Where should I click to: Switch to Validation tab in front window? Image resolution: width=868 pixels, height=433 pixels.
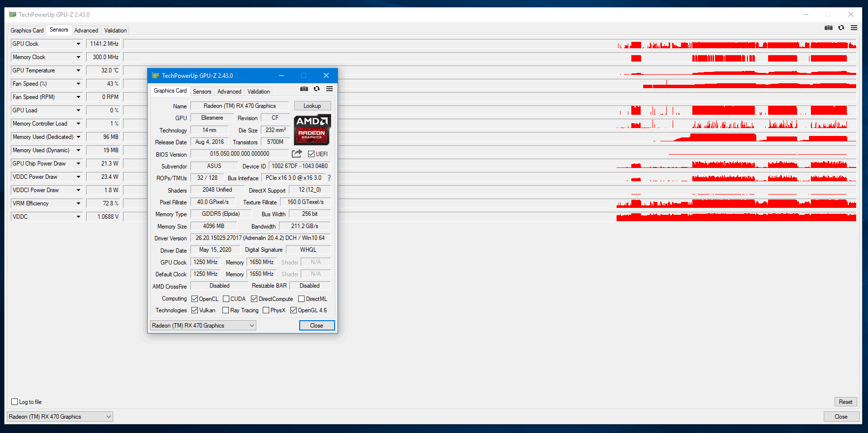coord(258,92)
